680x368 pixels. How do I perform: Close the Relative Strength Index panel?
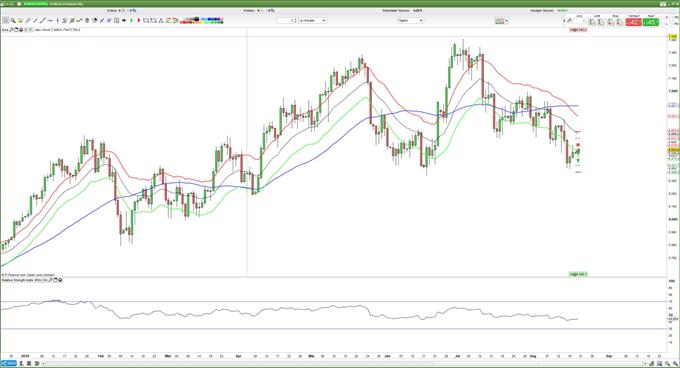point(60,280)
